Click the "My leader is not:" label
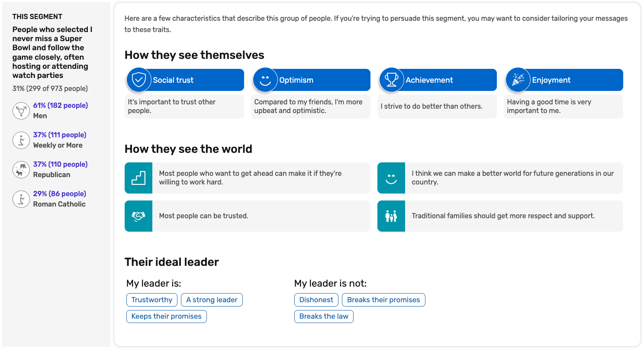The image size is (644, 349). pos(331,283)
